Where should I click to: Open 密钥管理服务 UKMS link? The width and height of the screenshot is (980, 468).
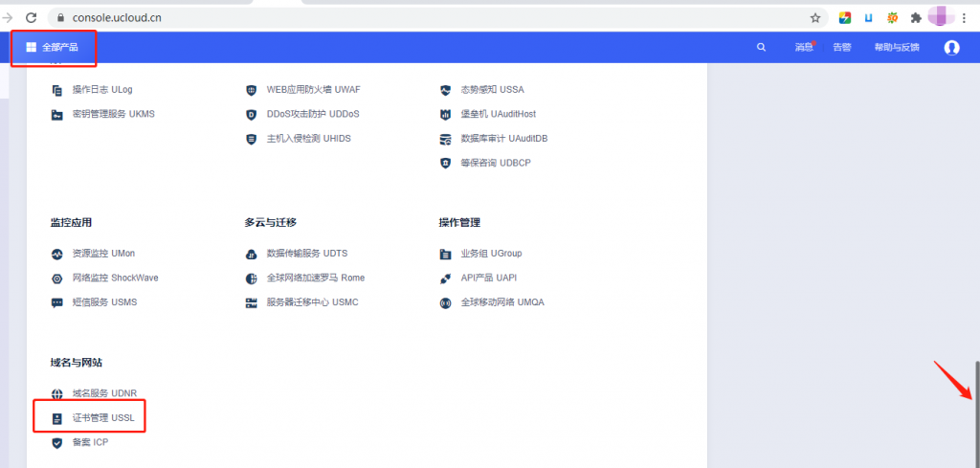(113, 114)
